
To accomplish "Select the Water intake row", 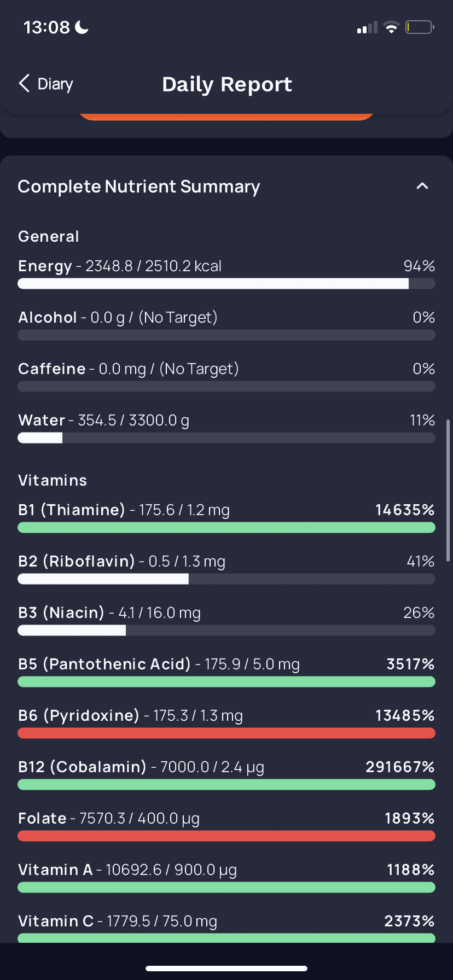I will (226, 427).
